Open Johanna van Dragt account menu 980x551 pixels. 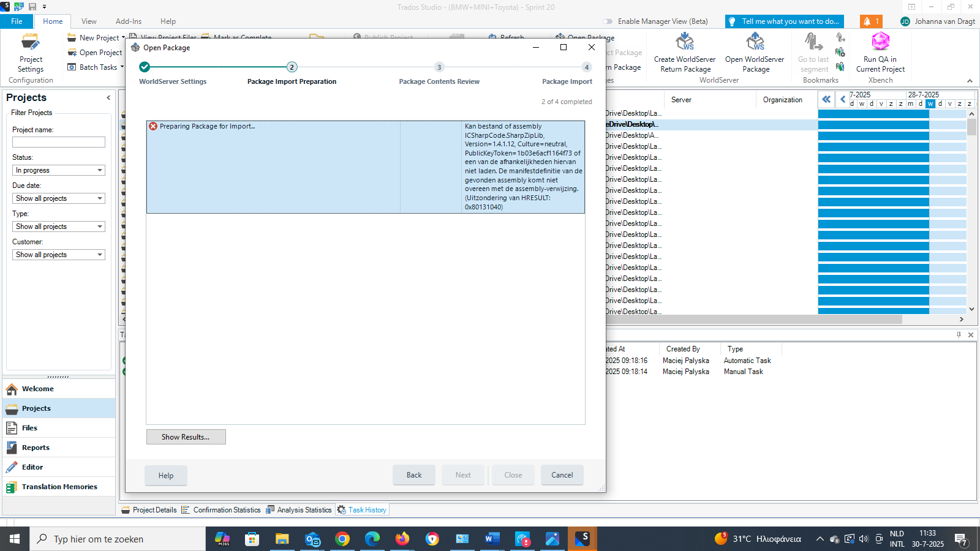(938, 21)
